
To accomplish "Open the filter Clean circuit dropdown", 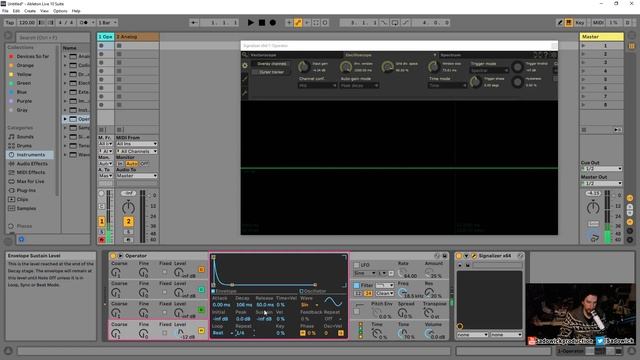I will [x=384, y=293].
